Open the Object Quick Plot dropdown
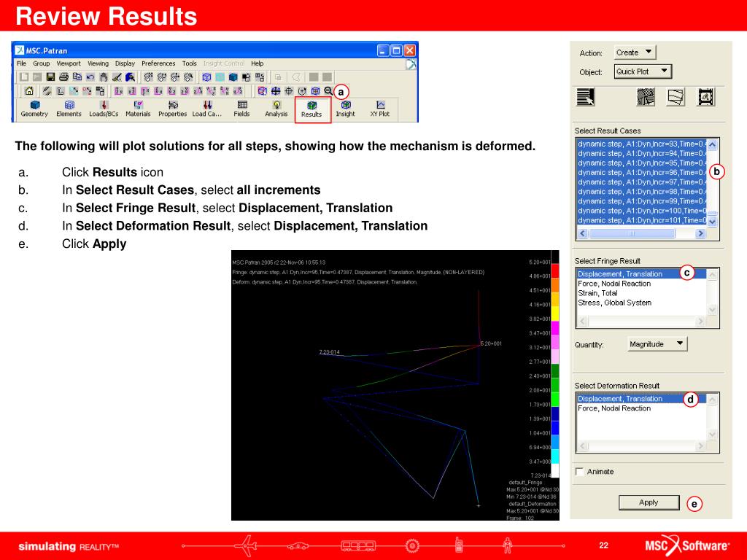This screenshot has height=560, width=747. pyautogui.click(x=643, y=71)
